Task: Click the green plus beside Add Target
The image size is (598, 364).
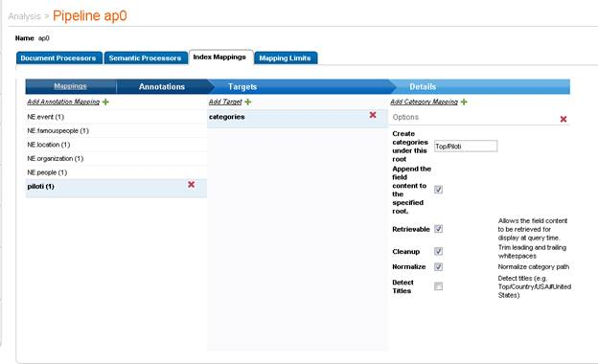Action: click(248, 102)
